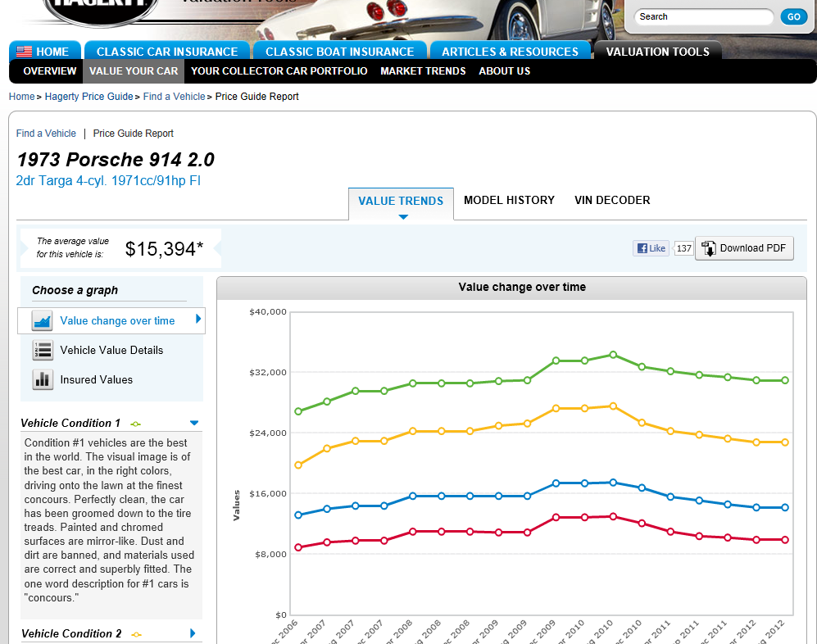Open Classic Boat Insurance tab
817x644 pixels.
pyautogui.click(x=339, y=52)
